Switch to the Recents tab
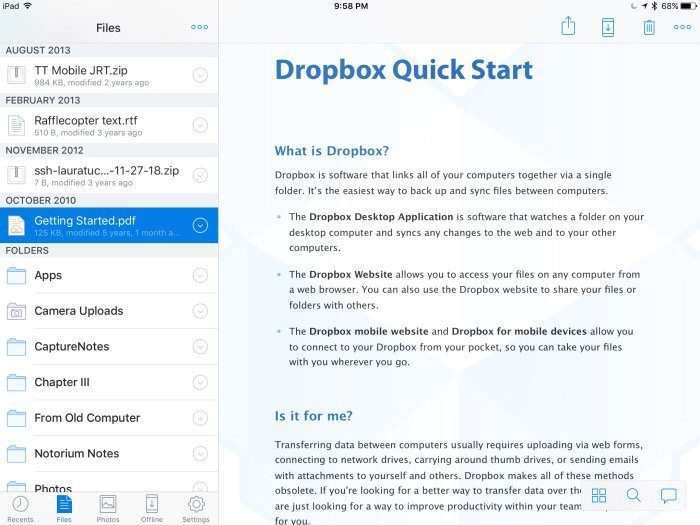Image resolution: width=700 pixels, height=525 pixels. [x=21, y=509]
